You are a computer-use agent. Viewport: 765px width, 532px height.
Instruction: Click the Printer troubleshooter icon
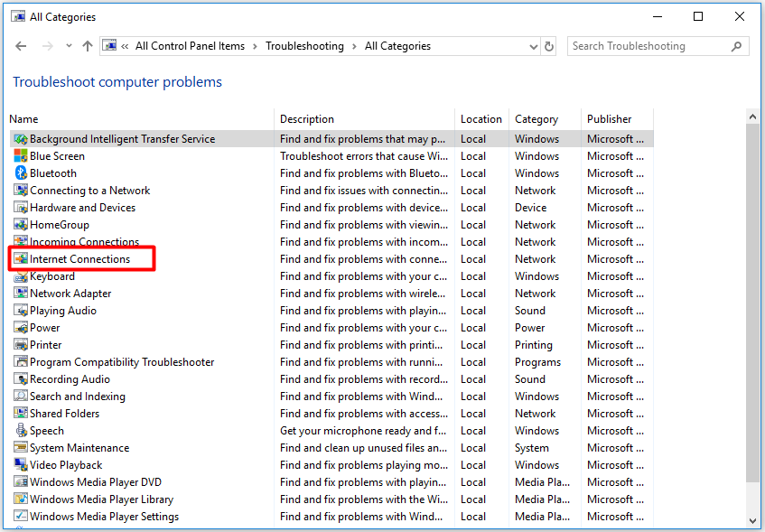tap(21, 345)
